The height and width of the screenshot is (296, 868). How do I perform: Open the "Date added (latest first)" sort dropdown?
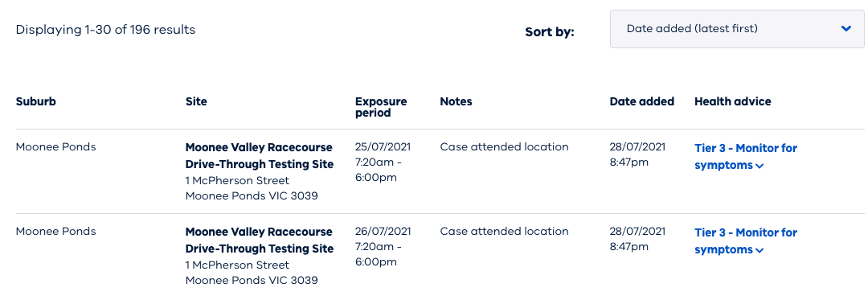click(x=737, y=29)
